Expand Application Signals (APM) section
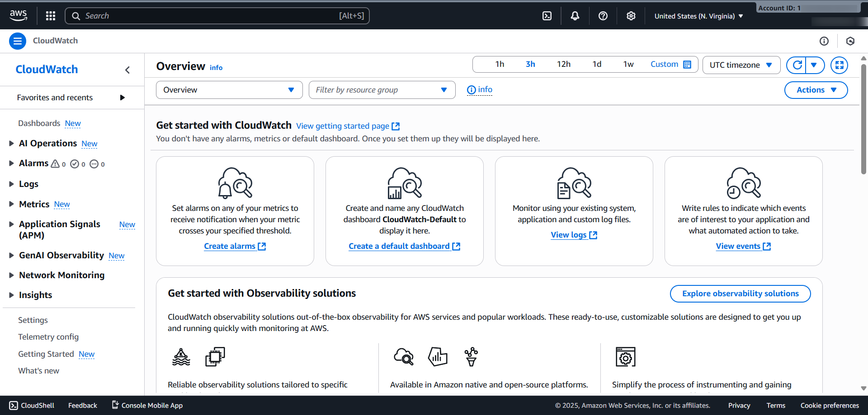This screenshot has width=868, height=415. tap(11, 224)
